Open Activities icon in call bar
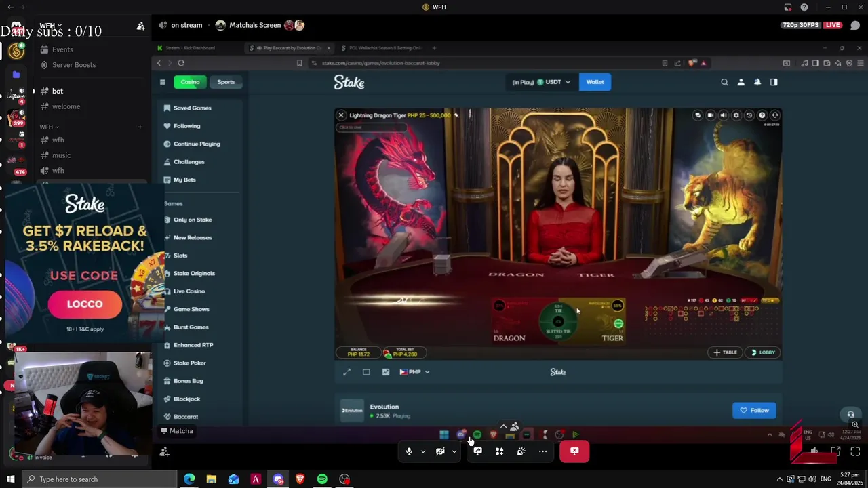868x488 pixels. click(x=499, y=451)
